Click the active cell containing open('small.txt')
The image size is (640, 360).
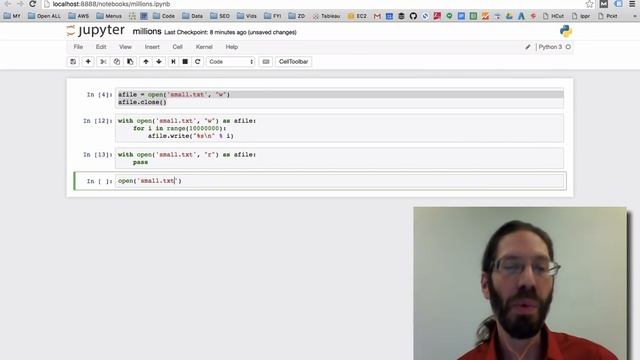point(340,181)
